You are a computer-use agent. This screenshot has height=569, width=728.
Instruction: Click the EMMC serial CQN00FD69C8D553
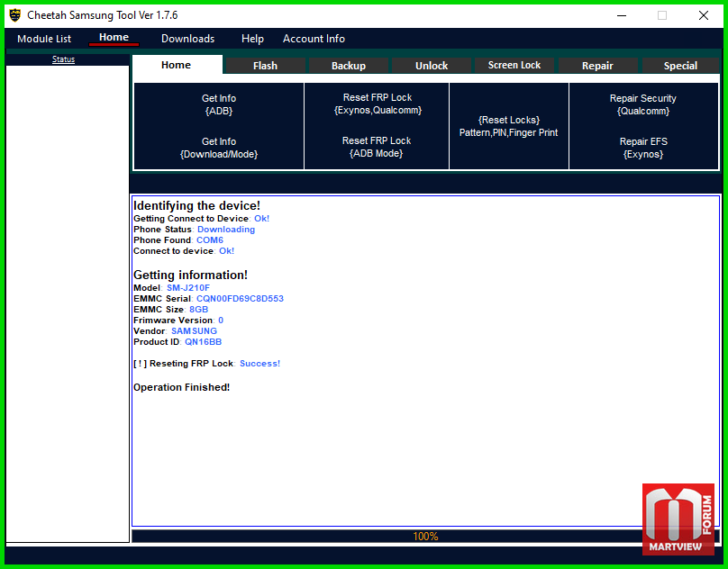click(240, 298)
